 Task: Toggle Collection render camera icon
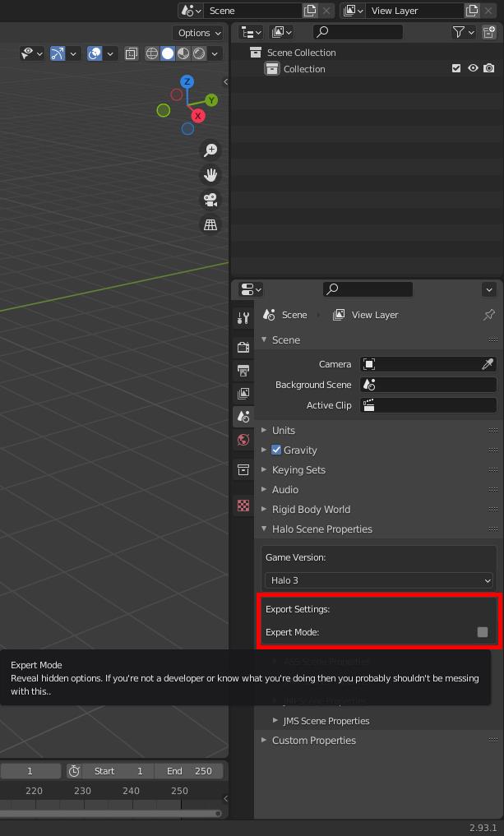click(x=489, y=68)
